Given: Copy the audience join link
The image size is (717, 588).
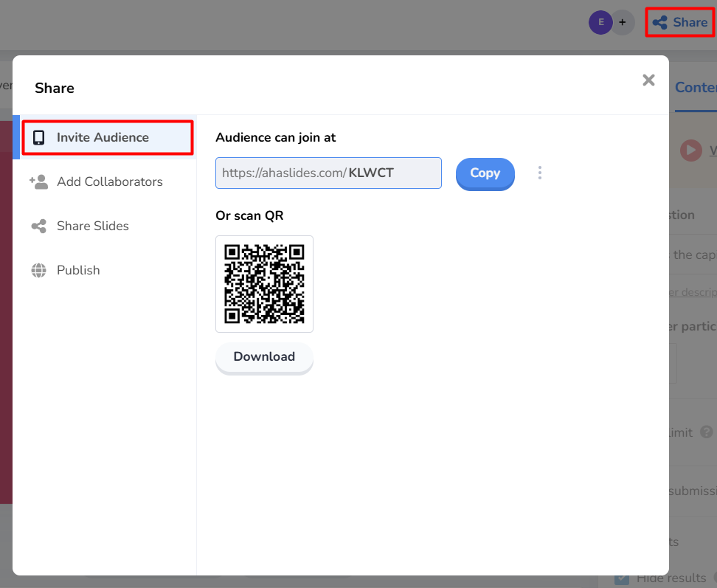Looking at the screenshot, I should [x=485, y=173].
